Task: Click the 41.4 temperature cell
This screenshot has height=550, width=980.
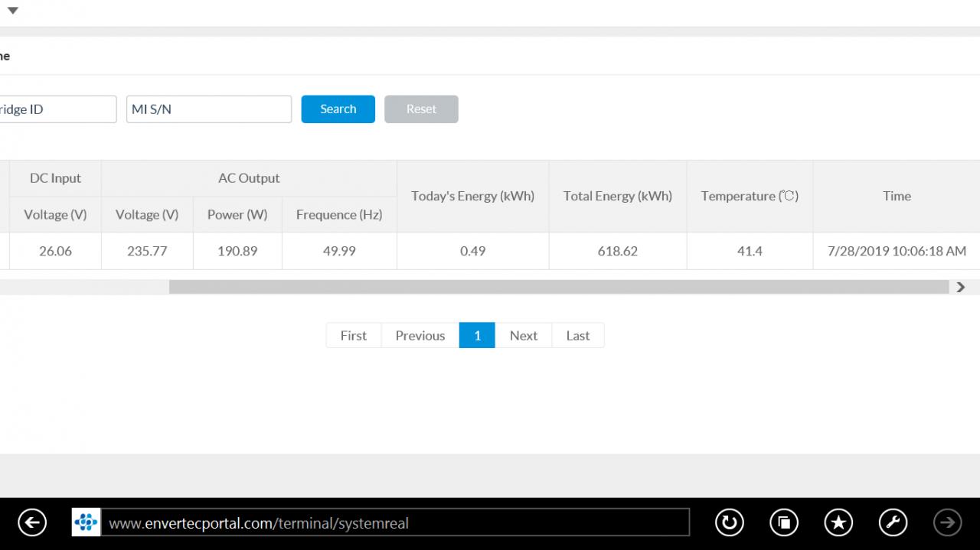Action: pyautogui.click(x=750, y=251)
